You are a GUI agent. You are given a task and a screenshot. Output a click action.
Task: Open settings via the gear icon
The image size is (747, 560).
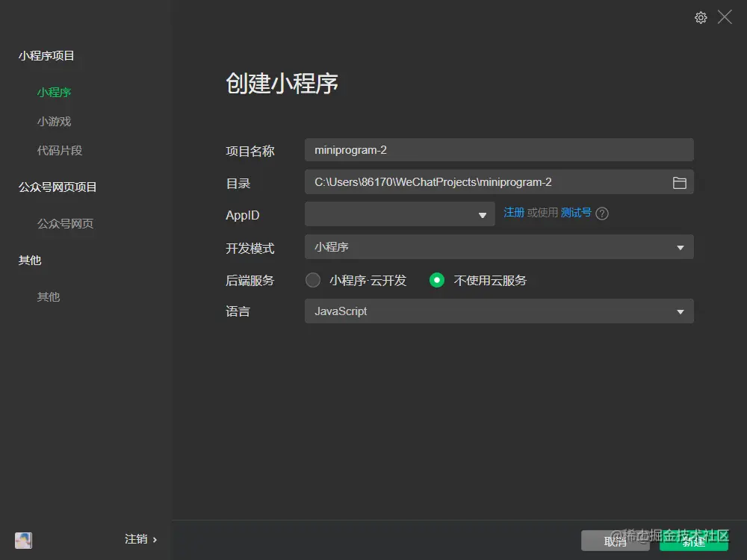701,18
